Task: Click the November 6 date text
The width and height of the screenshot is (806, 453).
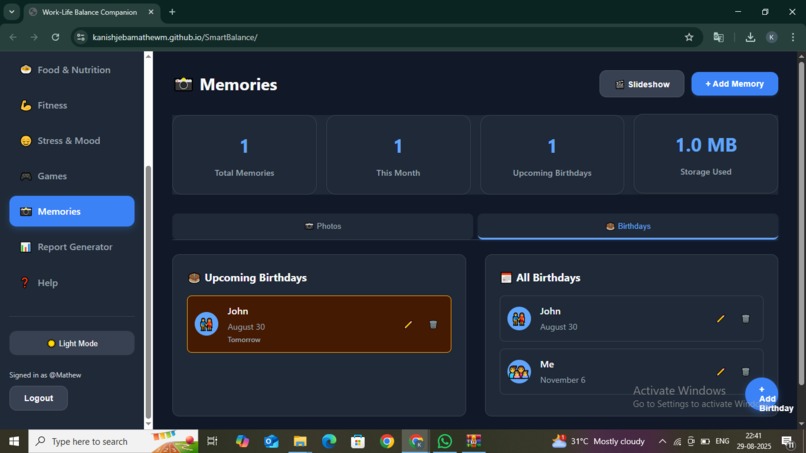Action: pos(562,380)
